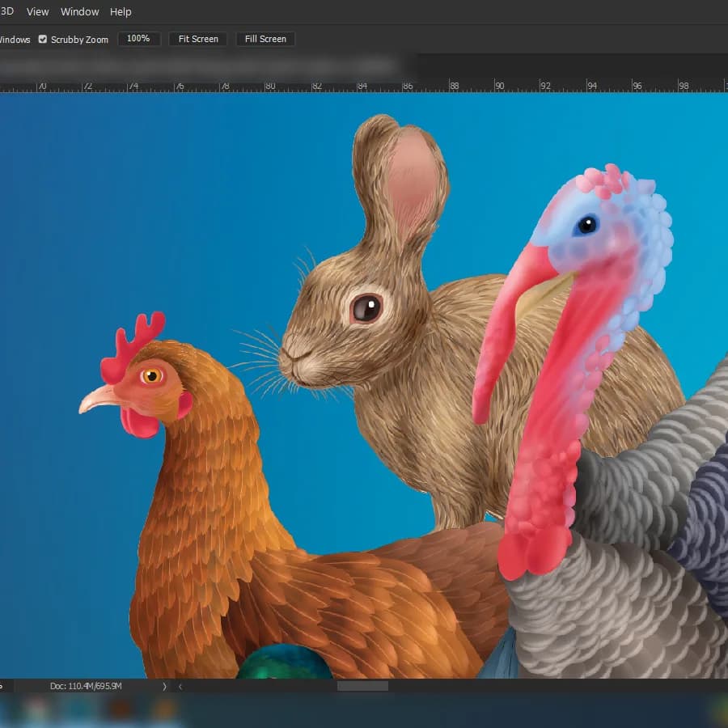728x728 pixels.
Task: Click the "Doc: 110.4M/695.9M" status text
Action: point(86,686)
